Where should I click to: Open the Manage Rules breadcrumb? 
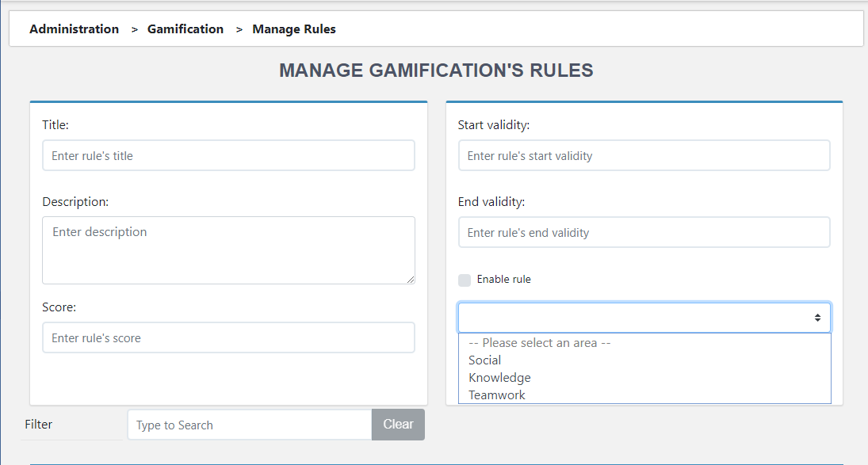[294, 29]
